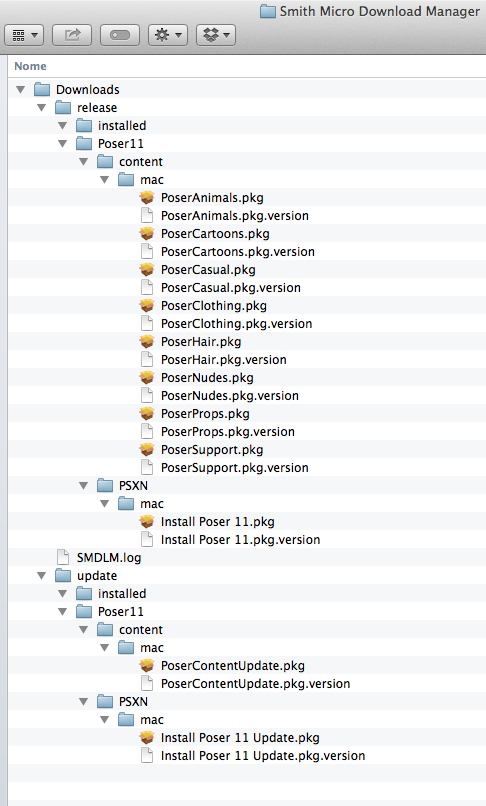Select 'Poser11' folder name under update
Image resolution: width=486 pixels, height=806 pixels.
(x=120, y=612)
